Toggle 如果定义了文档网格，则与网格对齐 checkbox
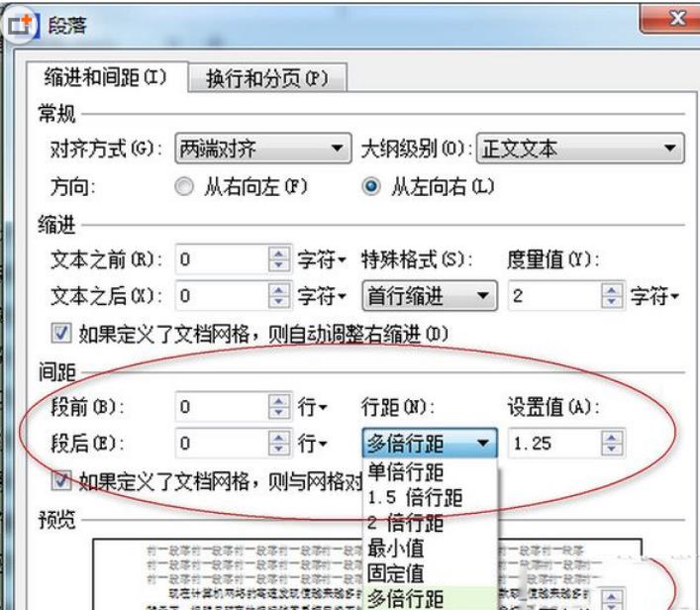This screenshot has height=610, width=700. point(61,481)
